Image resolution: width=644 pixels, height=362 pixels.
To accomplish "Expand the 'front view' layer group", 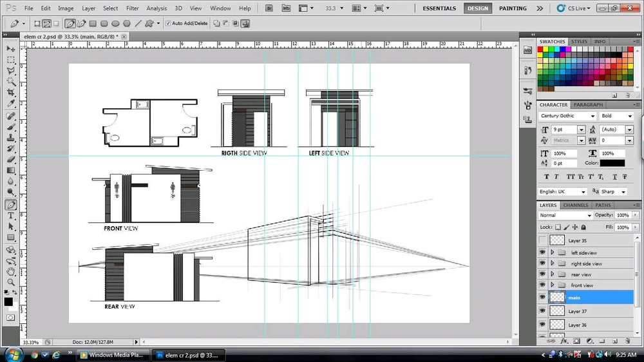I will pyautogui.click(x=552, y=285).
